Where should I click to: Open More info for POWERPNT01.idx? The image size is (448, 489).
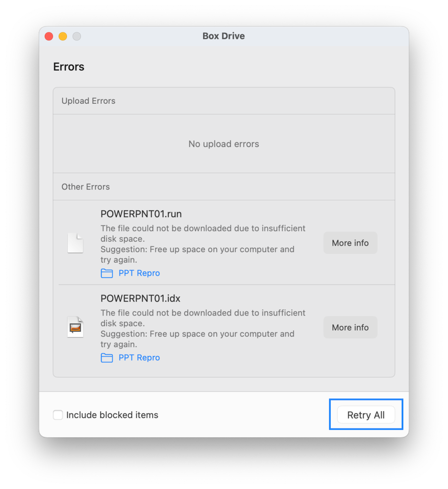point(350,327)
